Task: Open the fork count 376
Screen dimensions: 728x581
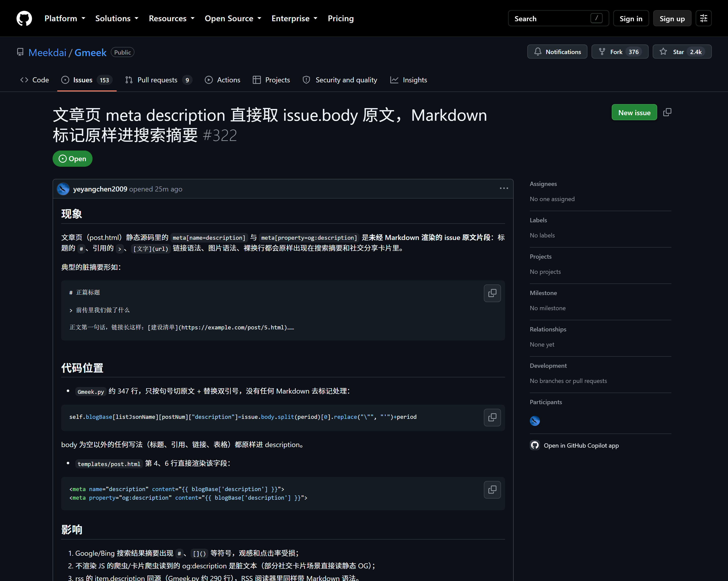Action: pos(633,52)
